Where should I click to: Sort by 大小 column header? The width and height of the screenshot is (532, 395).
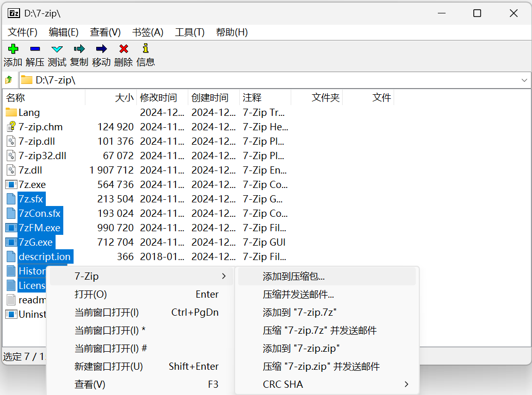point(111,97)
